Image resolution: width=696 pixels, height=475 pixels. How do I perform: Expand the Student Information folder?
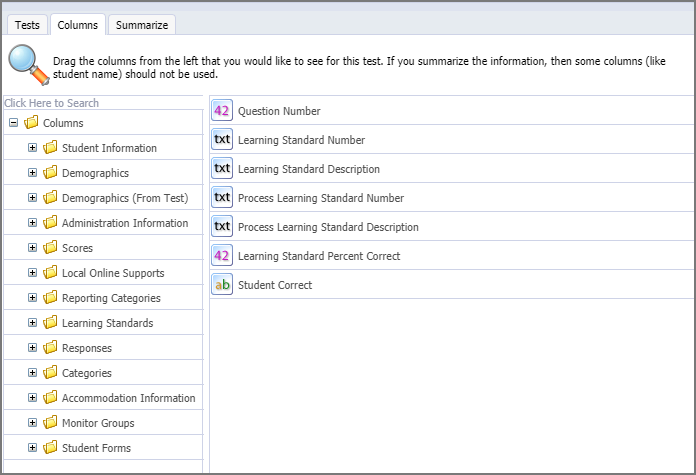[32, 147]
